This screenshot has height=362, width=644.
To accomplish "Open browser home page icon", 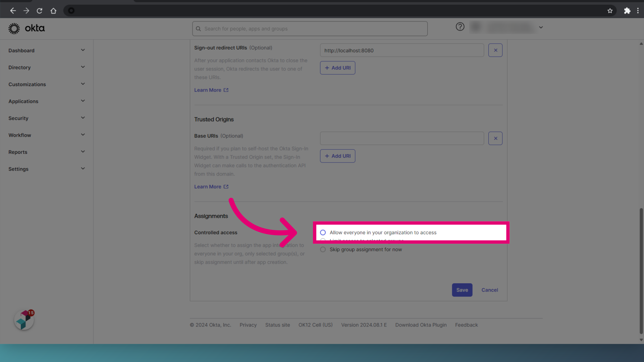I will (53, 11).
